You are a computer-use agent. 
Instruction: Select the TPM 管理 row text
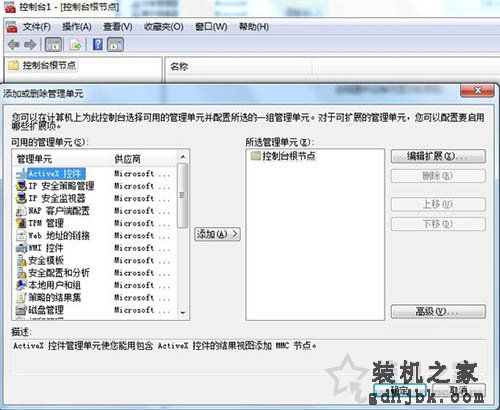coord(46,223)
